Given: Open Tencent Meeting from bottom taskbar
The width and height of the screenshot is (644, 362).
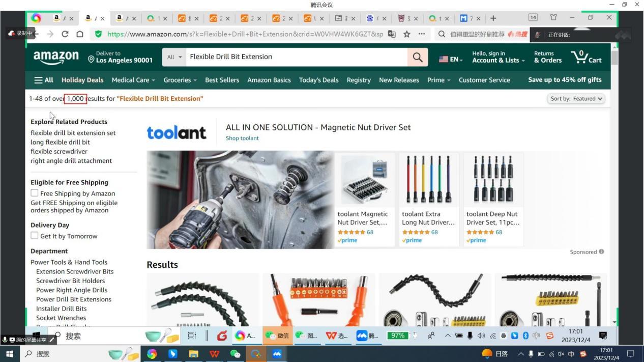Looking at the screenshot, I should [x=277, y=354].
